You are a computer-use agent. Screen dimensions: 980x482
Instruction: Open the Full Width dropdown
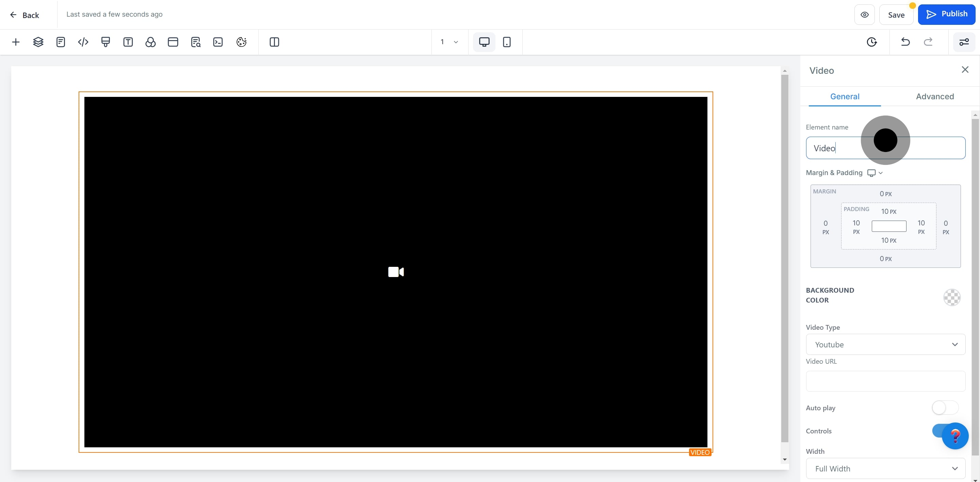click(885, 468)
